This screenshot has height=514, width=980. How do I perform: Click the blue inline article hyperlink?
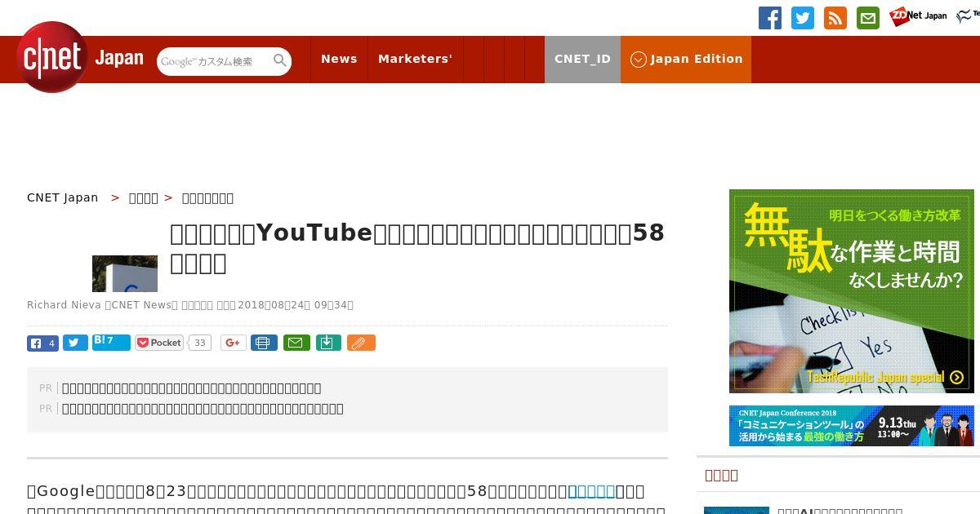pyautogui.click(x=591, y=491)
